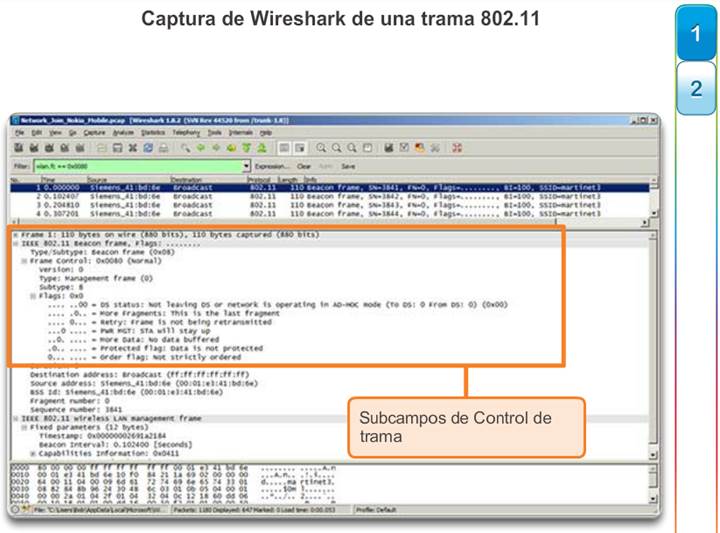Viewport: 720px width, 533px height.
Task: Expand the Frame 1 tree node
Action: pyautogui.click(x=16, y=235)
